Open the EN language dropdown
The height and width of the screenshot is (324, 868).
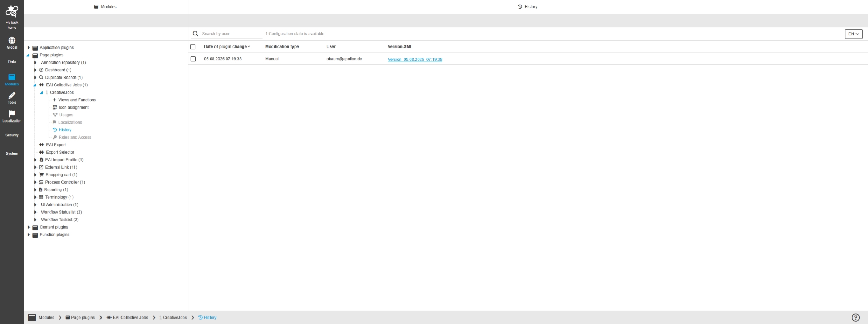coord(854,34)
